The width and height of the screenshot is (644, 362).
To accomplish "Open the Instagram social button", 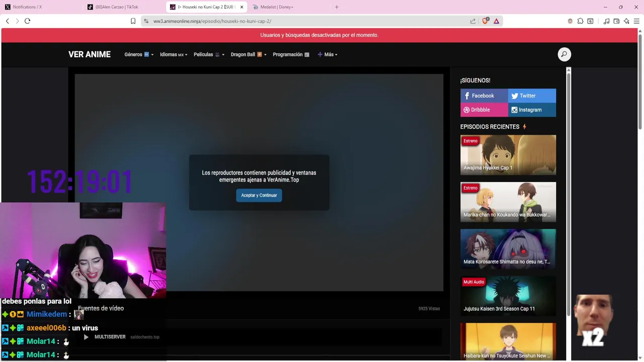I will pyautogui.click(x=532, y=110).
